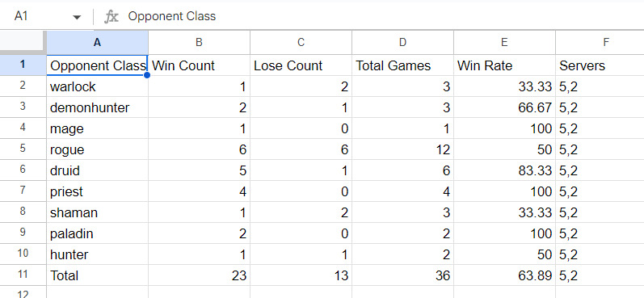
Task: Select the total win rate cell 63.89
Action: click(x=505, y=275)
